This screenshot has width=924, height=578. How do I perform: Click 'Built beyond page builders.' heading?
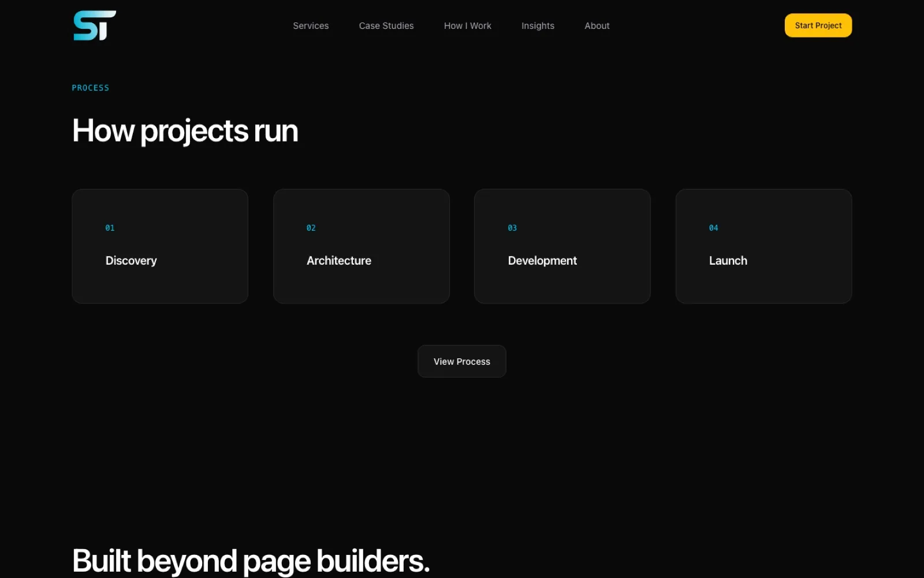251,561
